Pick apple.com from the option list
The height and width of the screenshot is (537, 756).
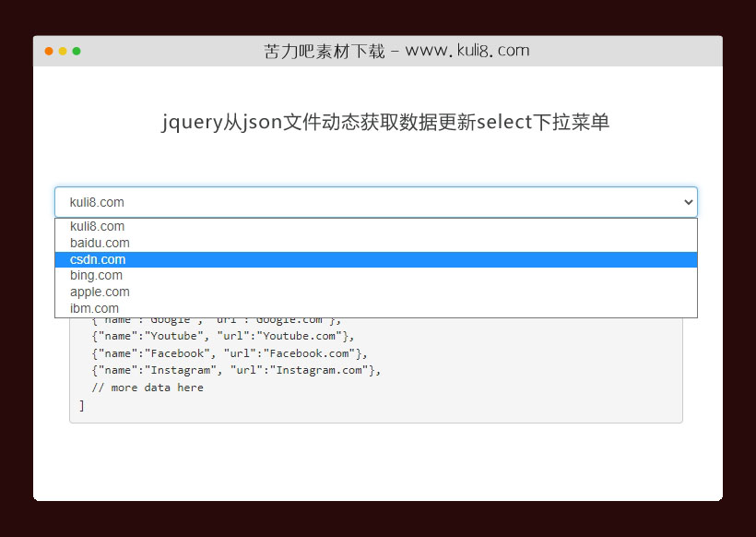[99, 292]
